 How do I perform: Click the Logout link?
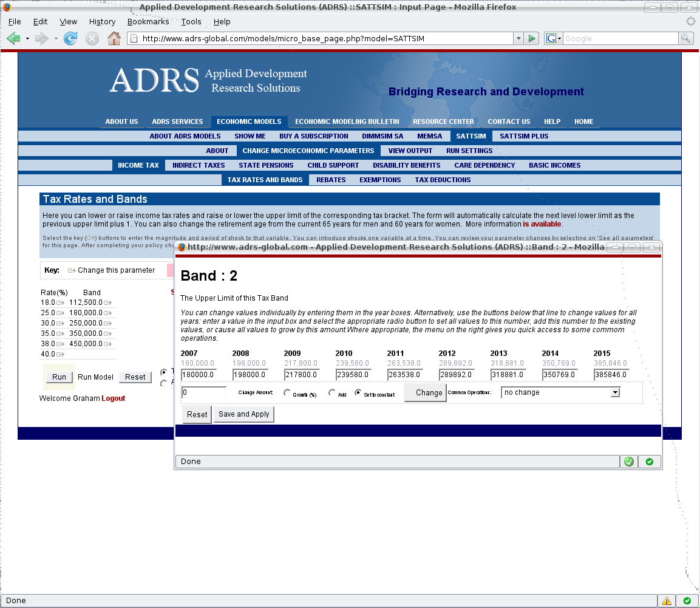point(113,398)
